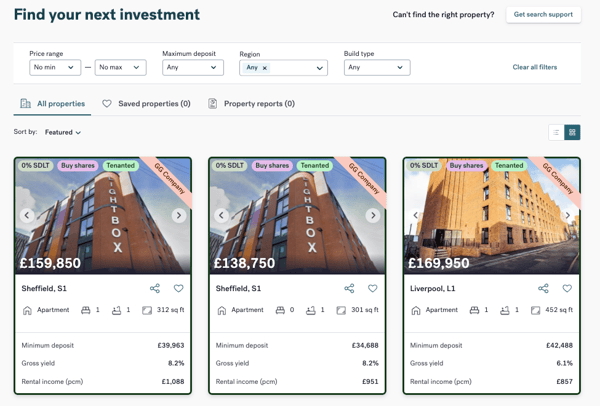Click Clear all filters link
Screen dimensions: 600x406
(535, 67)
